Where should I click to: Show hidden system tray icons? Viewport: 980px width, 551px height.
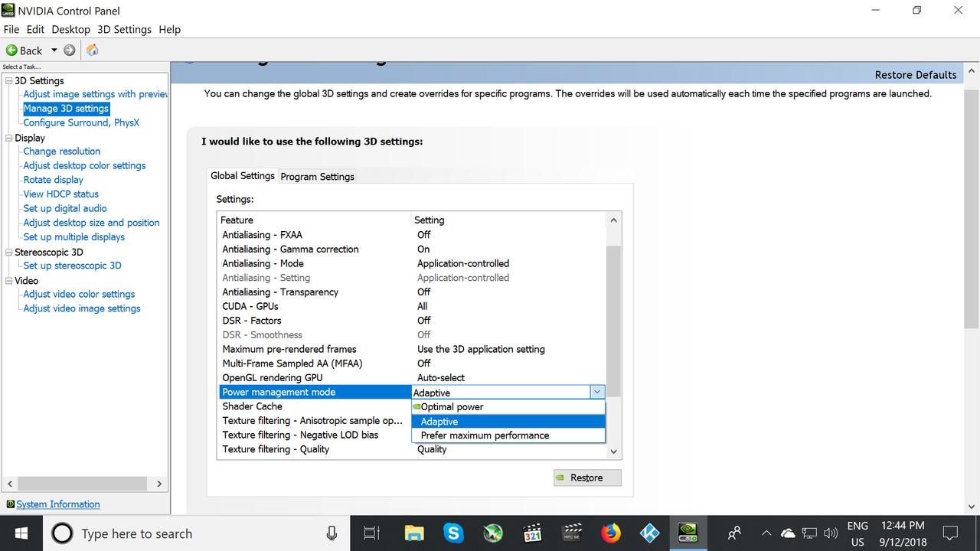(766, 533)
